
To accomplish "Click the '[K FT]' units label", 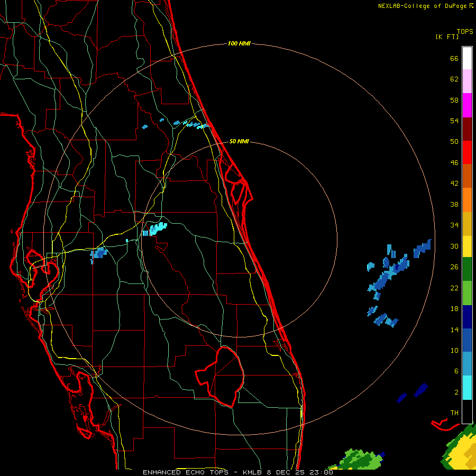I will point(447,36).
